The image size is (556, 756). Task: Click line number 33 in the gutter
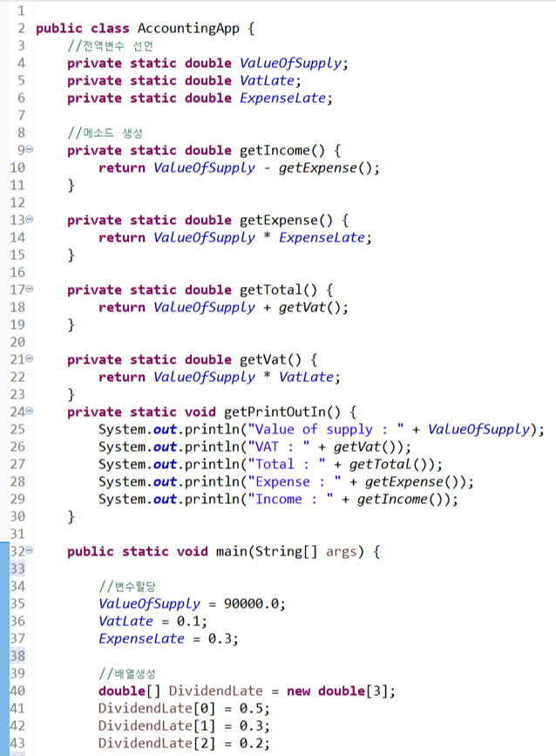(17, 569)
